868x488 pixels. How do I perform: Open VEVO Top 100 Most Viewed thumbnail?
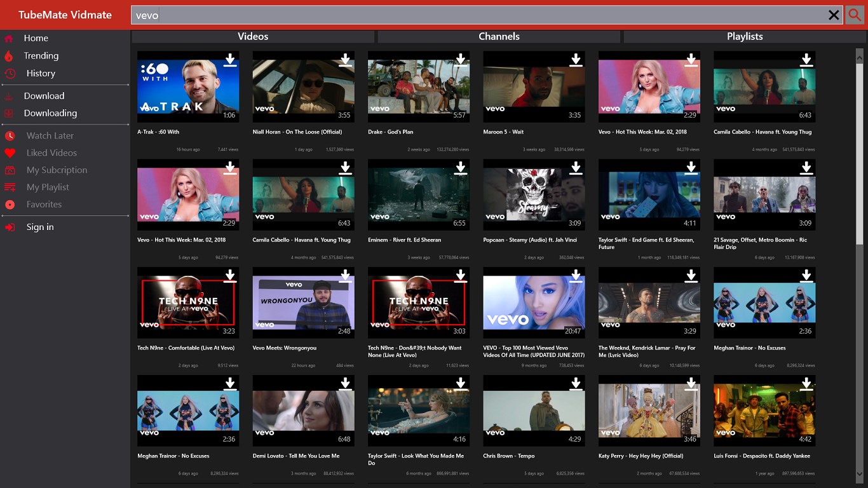(x=534, y=303)
